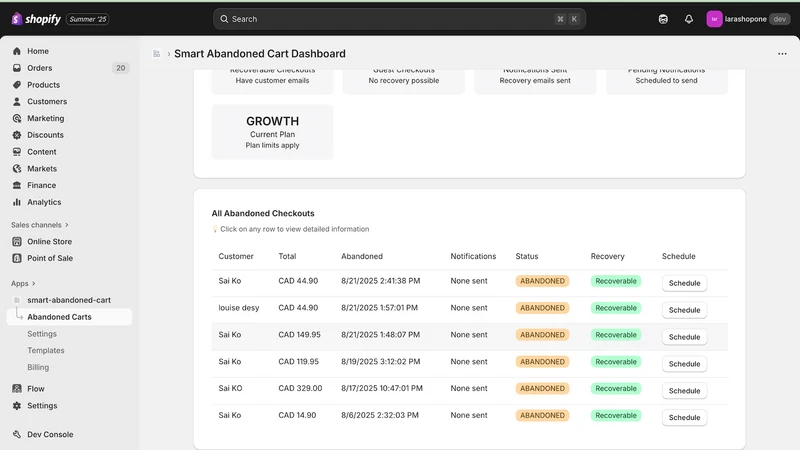Click the Notifications column header

473,256
